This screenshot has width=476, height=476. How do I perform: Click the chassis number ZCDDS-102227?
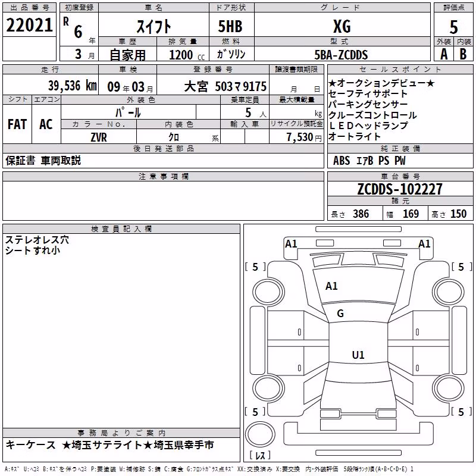point(400,189)
